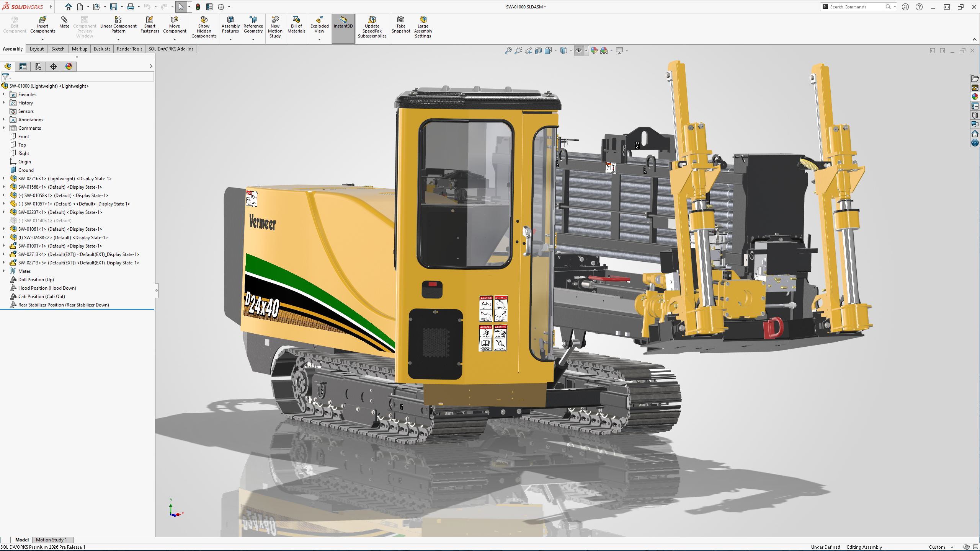Click Zoom to Fit magnifier icon

click(508, 51)
